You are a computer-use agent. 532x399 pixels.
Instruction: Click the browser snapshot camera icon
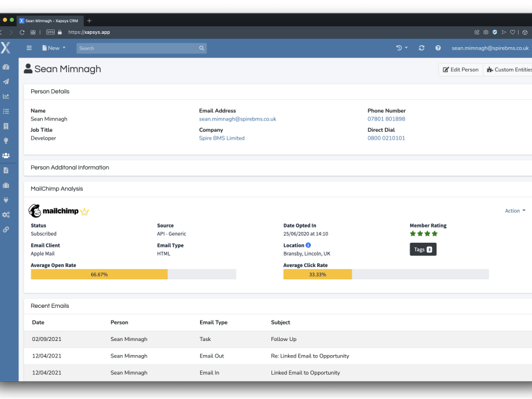(x=486, y=33)
